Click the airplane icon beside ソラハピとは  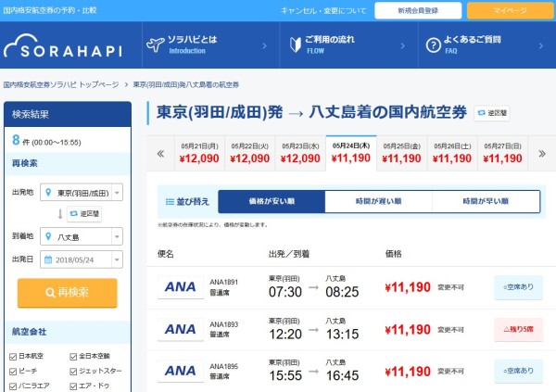click(156, 44)
